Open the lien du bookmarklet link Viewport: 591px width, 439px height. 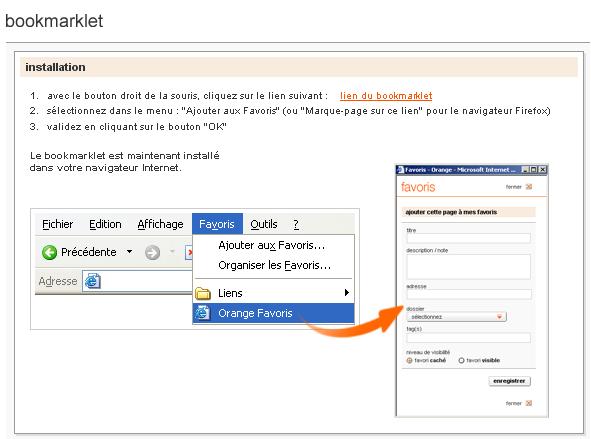pyautogui.click(x=386, y=96)
